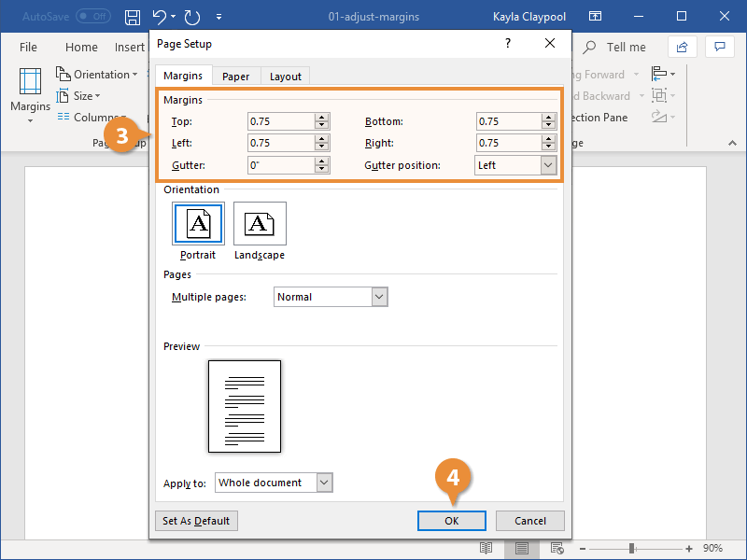Click the Kayla Claypool account name

(x=529, y=17)
